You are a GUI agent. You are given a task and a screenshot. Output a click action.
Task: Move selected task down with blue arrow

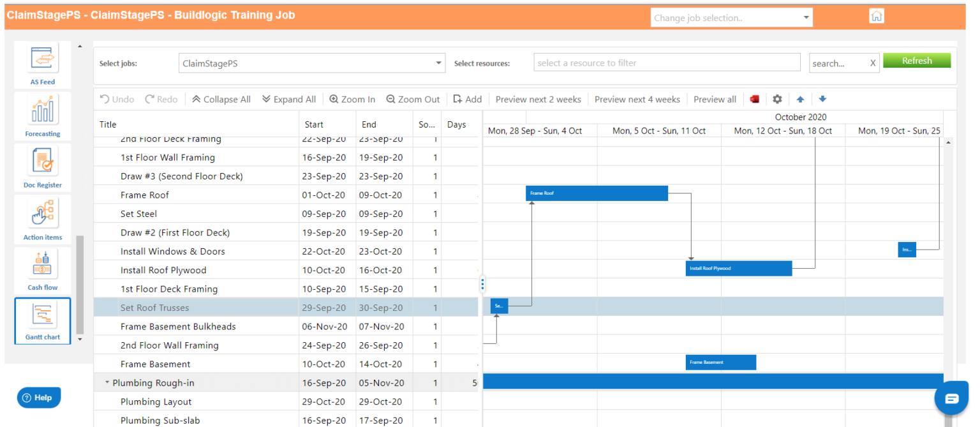click(822, 99)
